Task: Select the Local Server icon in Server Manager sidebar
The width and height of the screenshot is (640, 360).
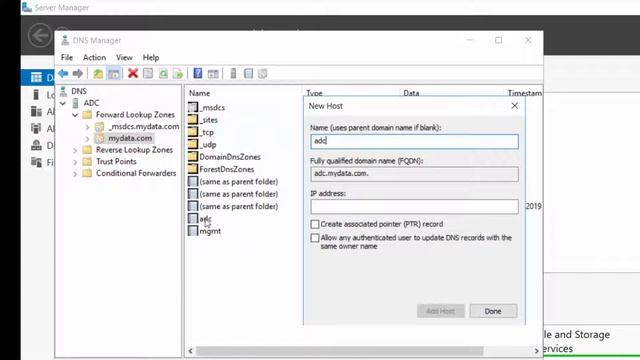Action: 36,95
